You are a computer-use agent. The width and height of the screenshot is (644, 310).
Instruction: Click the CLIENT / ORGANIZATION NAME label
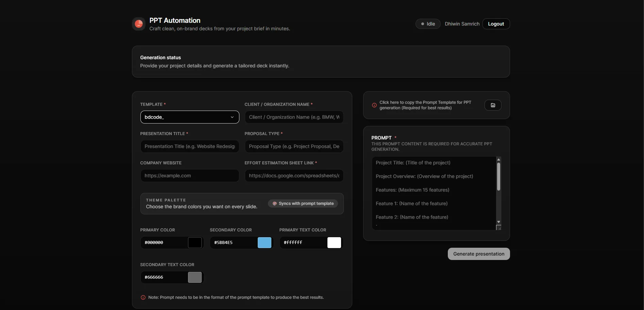277,104
